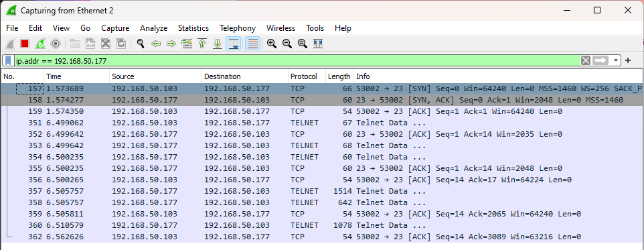Maximize the Wireshark window
This screenshot has height=250, width=644.
597,10
